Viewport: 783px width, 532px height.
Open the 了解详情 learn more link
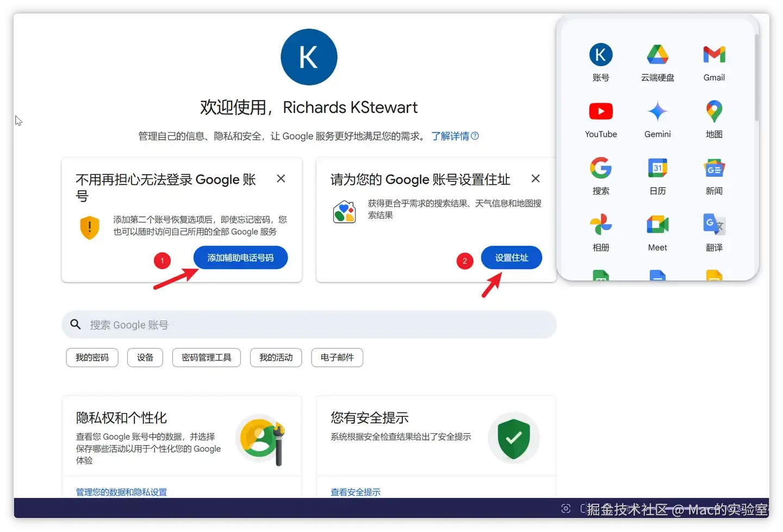[455, 136]
